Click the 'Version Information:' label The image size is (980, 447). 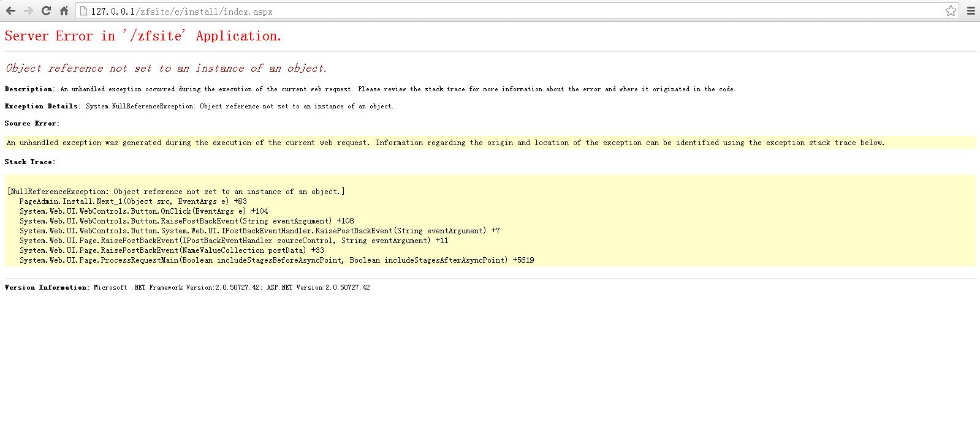47,288
